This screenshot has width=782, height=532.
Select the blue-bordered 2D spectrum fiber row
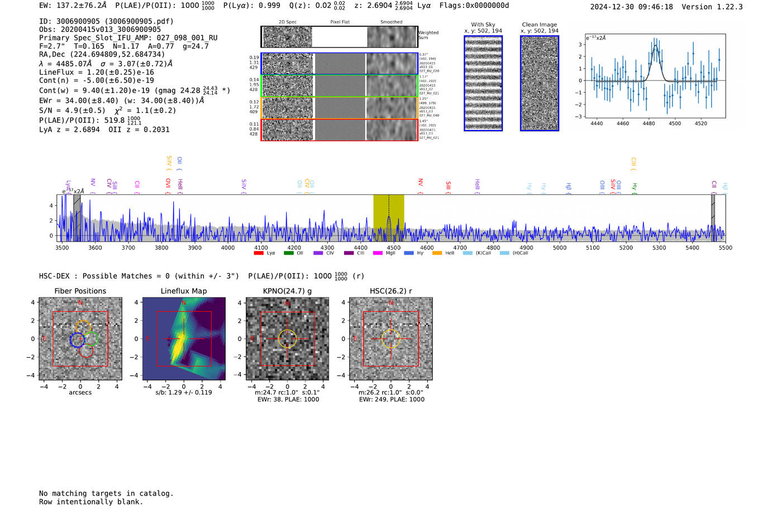(x=339, y=64)
